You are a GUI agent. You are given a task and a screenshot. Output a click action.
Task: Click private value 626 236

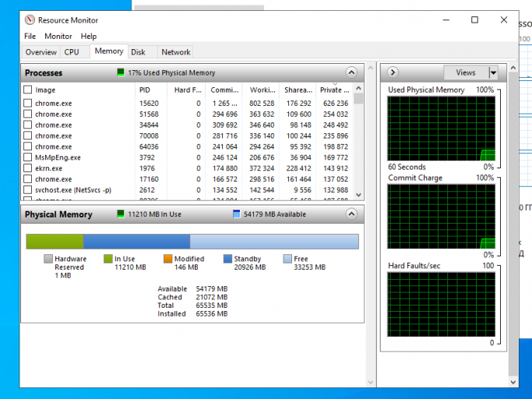click(x=336, y=103)
